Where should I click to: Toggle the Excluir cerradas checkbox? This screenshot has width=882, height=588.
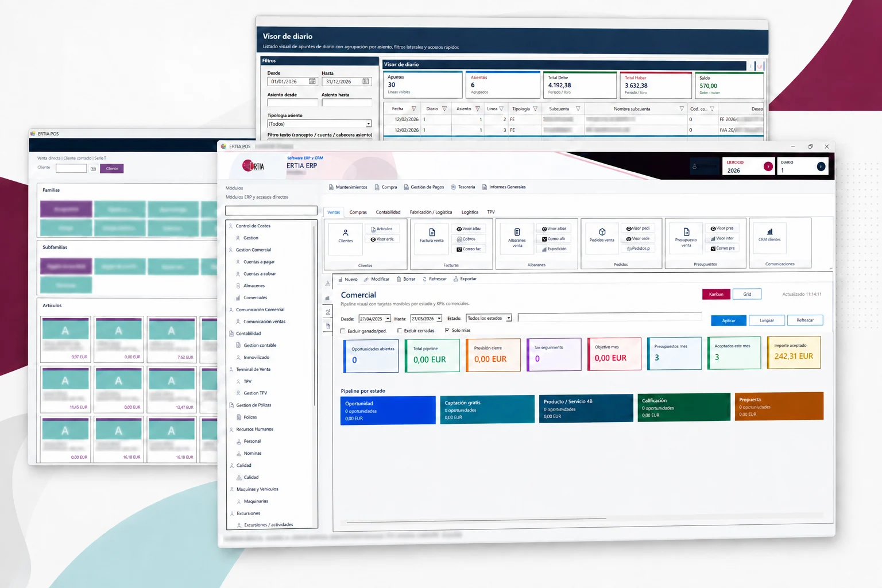[x=400, y=331]
